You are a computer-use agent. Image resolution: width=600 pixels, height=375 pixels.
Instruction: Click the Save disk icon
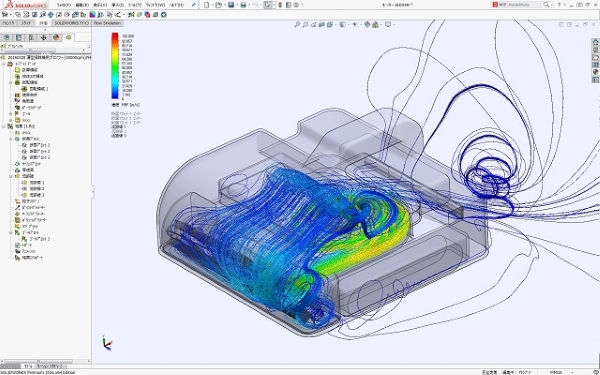[x=231, y=5]
